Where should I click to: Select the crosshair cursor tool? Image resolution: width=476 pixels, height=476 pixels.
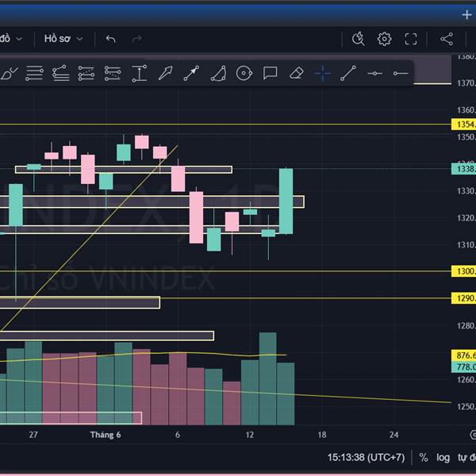coord(322,73)
